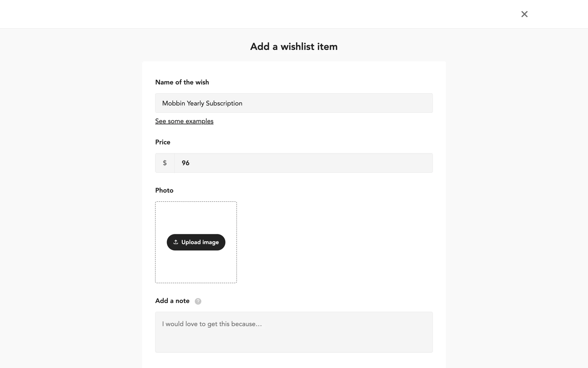Open the help tooltip beside Add a note
The width and height of the screenshot is (588, 368).
click(198, 301)
